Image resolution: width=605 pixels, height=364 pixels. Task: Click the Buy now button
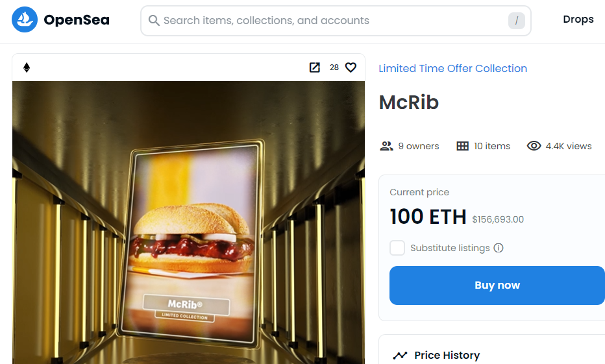point(497,285)
